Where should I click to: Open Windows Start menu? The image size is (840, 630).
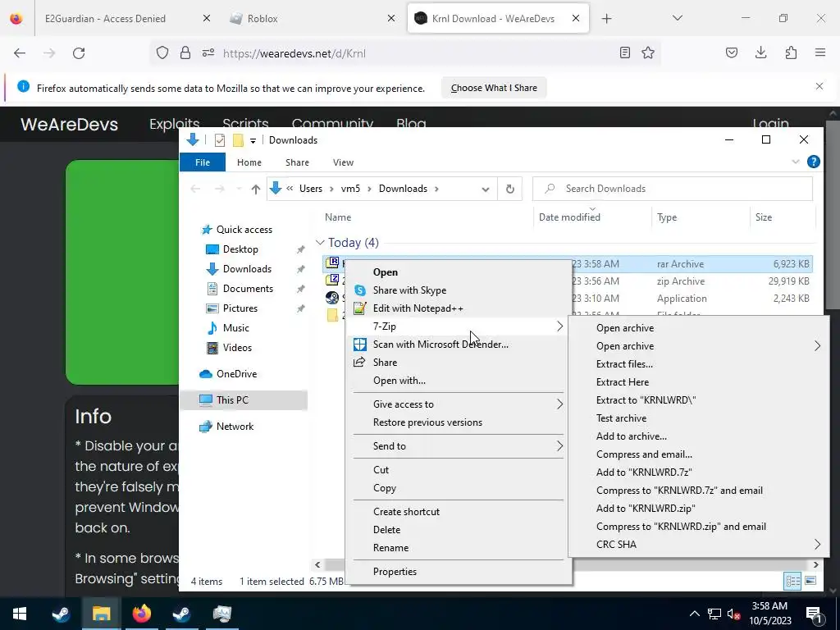tap(20, 614)
